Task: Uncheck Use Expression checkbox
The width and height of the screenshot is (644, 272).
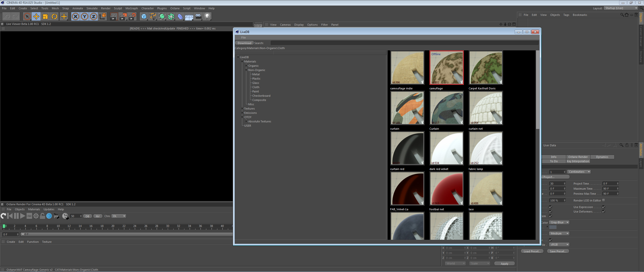Action: click(x=603, y=207)
